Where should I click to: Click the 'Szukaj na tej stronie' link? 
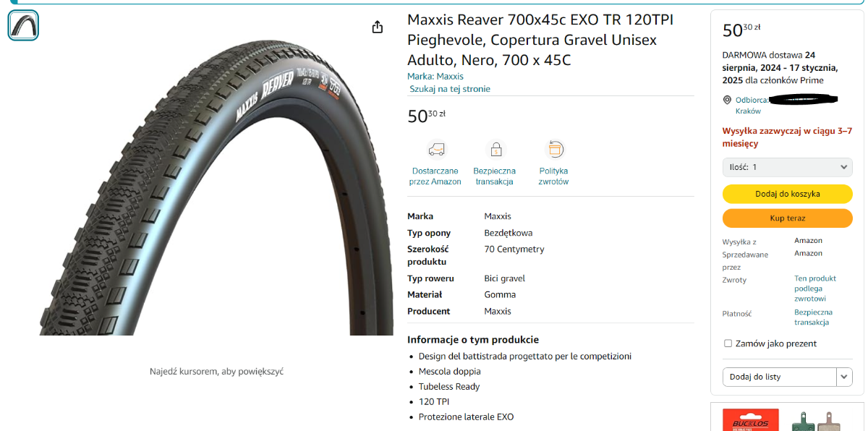tap(450, 89)
